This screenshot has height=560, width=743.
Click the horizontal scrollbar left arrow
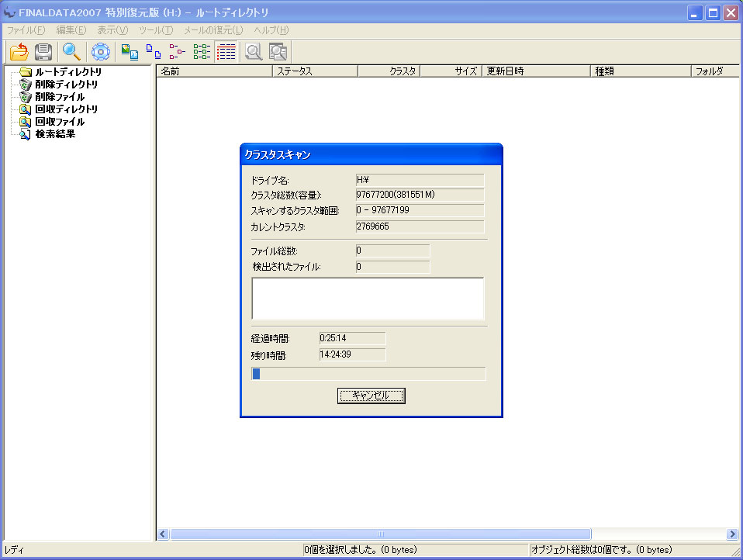pos(163,534)
